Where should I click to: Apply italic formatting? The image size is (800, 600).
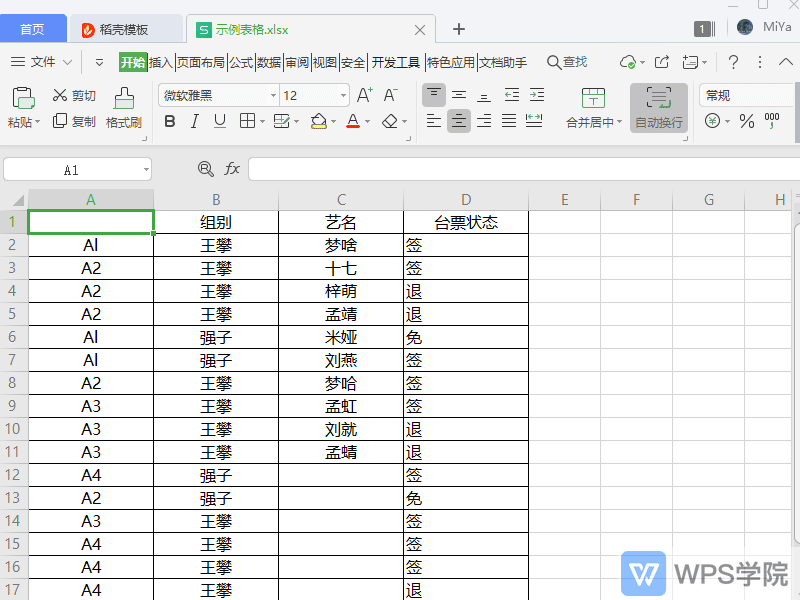[194, 121]
